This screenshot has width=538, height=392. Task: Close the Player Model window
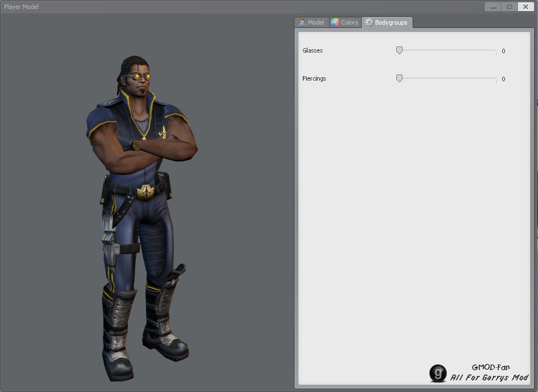pos(525,7)
